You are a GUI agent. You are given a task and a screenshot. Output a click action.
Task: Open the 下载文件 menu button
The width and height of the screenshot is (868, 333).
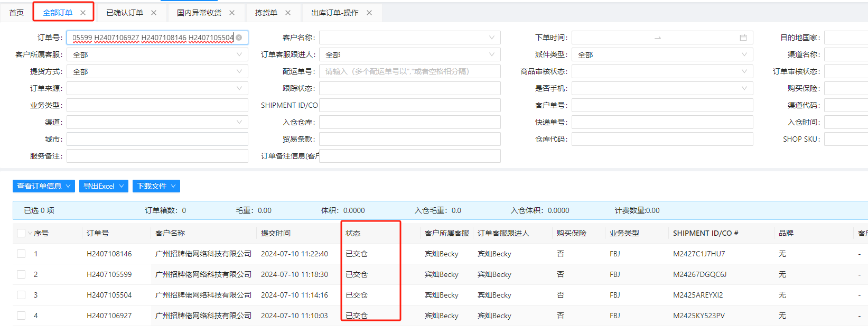tap(156, 186)
